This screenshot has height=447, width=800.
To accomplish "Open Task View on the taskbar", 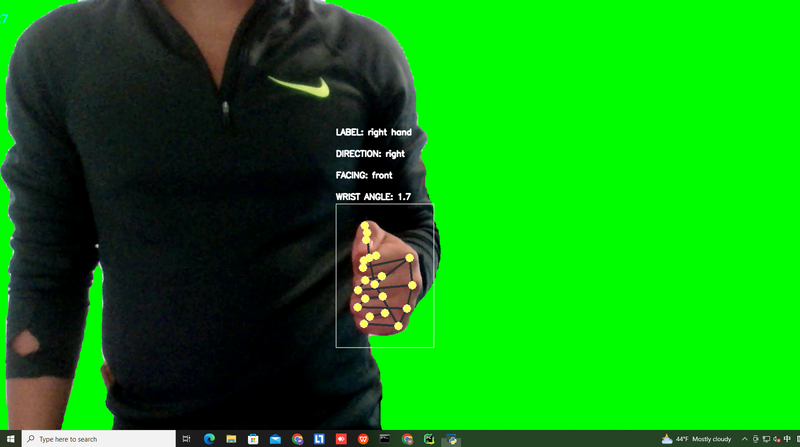I will [186, 439].
